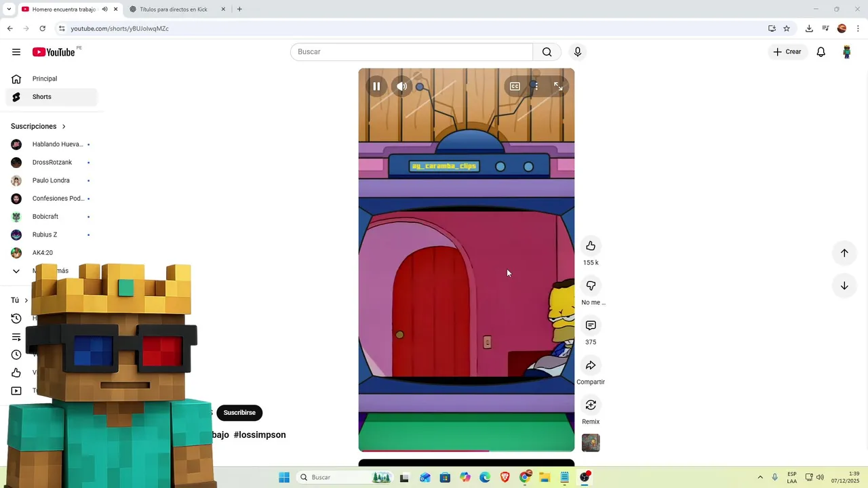Open the taskbar volume control

[x=820, y=477]
